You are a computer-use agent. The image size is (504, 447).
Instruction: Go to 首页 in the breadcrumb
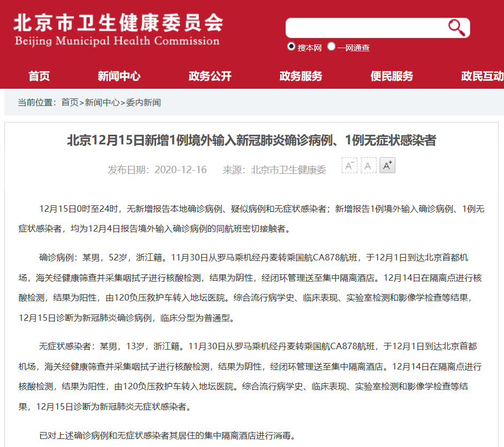(x=70, y=103)
